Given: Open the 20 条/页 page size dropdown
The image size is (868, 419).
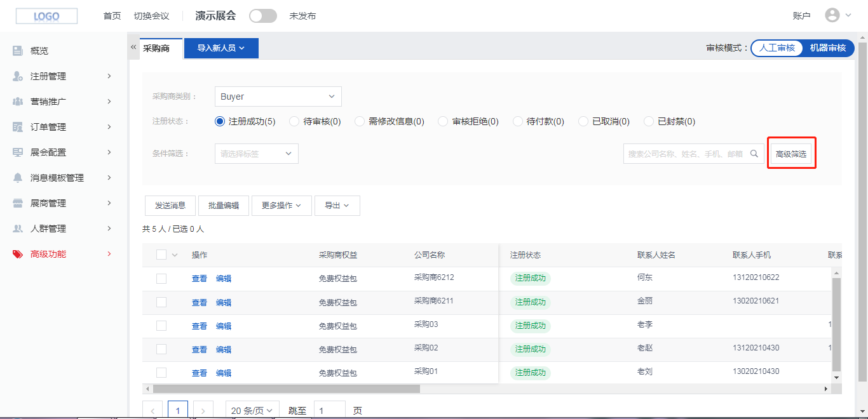Looking at the screenshot, I should point(252,411).
